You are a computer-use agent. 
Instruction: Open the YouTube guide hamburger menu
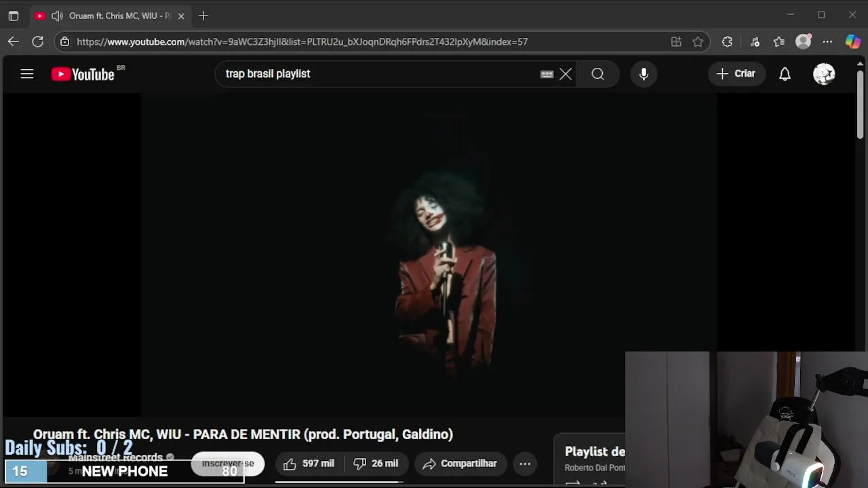[27, 74]
